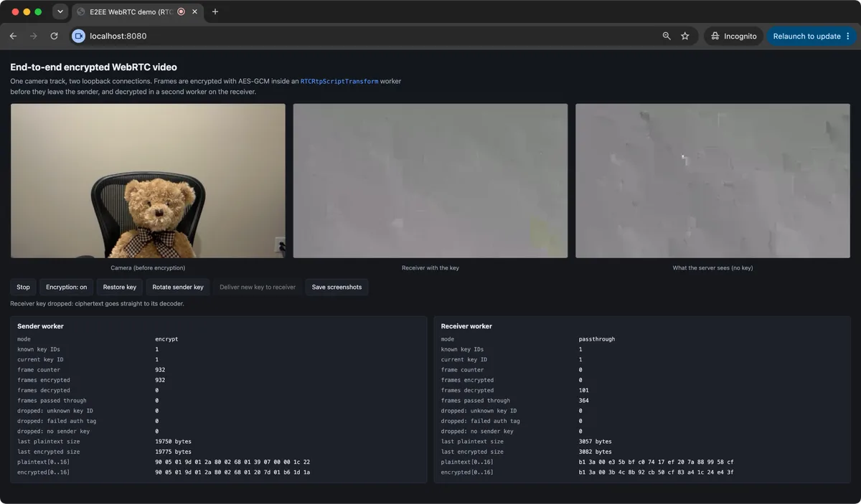This screenshot has height=504, width=861.
Task: Click the RTCRtpScriptTransform code text
Action: (339, 82)
